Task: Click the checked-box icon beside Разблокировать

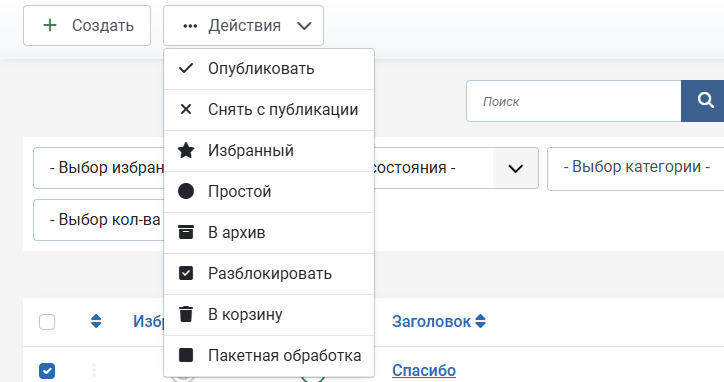Action: (186, 273)
